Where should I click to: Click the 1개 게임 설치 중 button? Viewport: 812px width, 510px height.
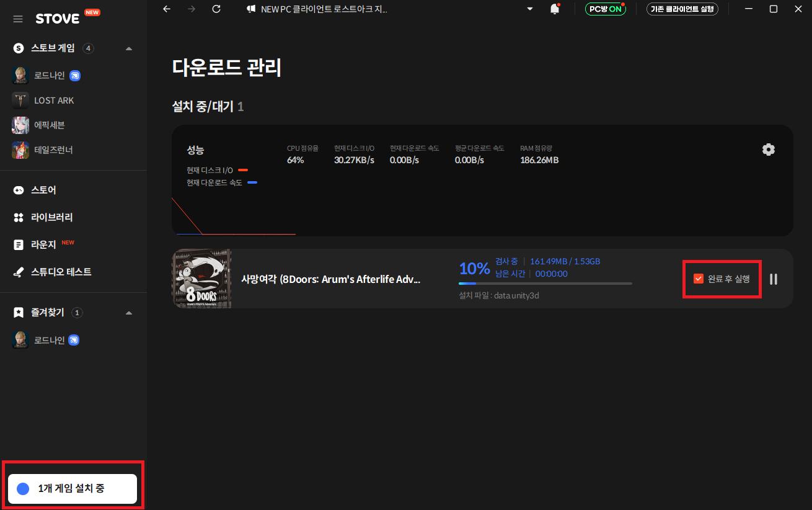73,489
